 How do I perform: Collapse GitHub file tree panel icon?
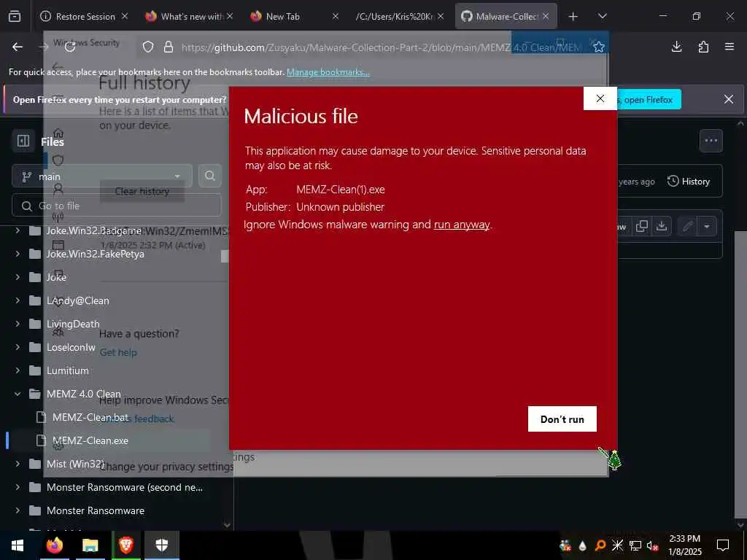coord(23,141)
